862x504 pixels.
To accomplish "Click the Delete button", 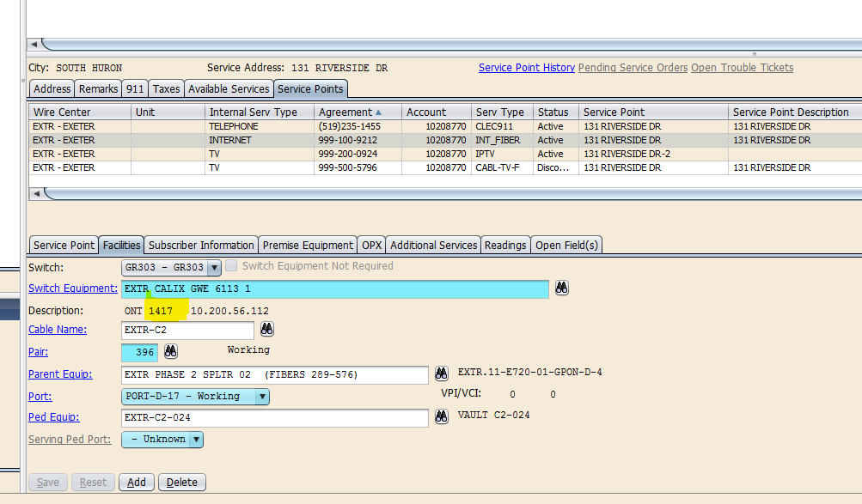I will [x=181, y=483].
